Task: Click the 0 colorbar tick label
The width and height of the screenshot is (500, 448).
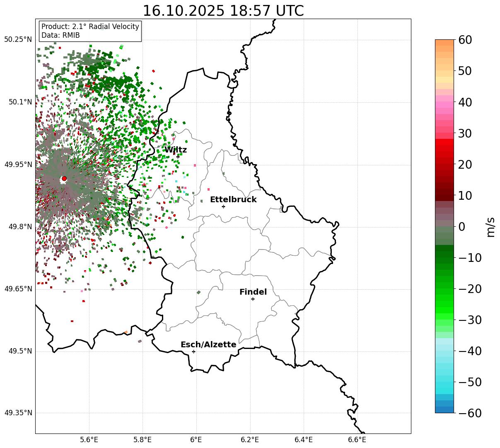Action: pyautogui.click(x=461, y=226)
